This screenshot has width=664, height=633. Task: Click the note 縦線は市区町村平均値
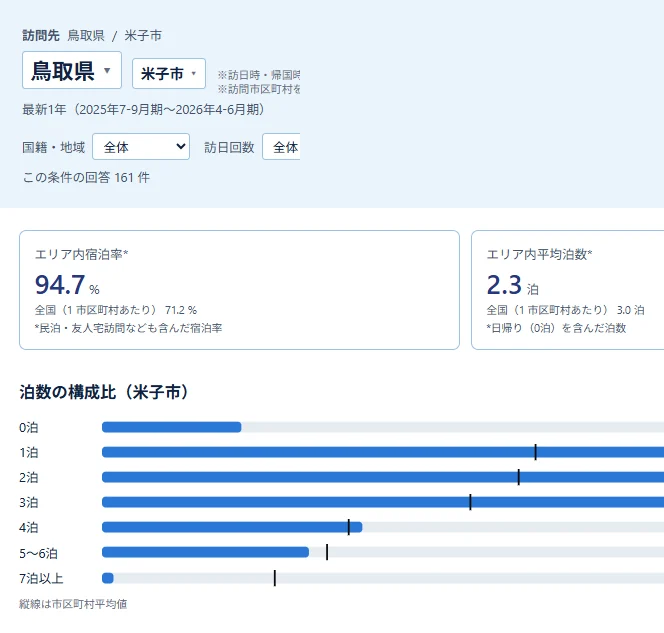point(73,604)
